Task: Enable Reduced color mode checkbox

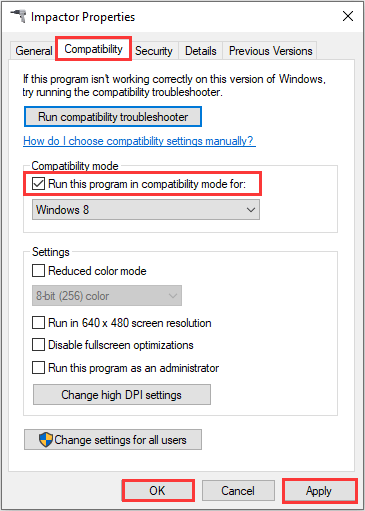Action: [38, 270]
